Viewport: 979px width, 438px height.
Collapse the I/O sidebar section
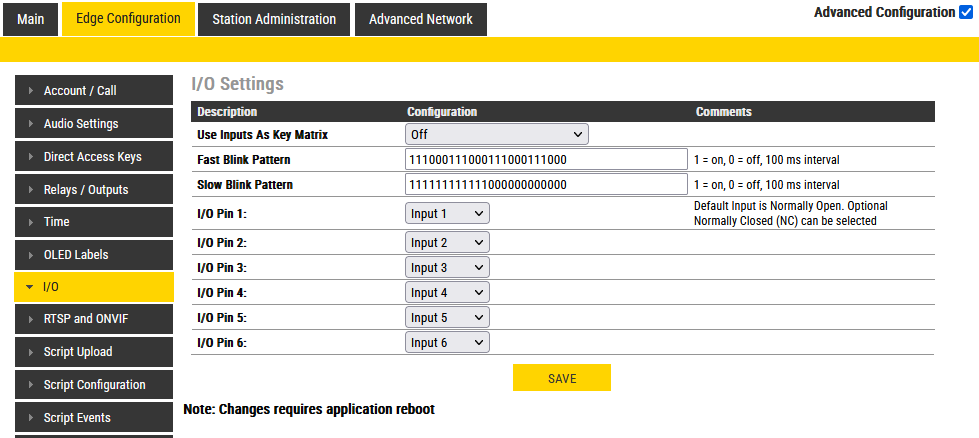pyautogui.click(x=94, y=287)
